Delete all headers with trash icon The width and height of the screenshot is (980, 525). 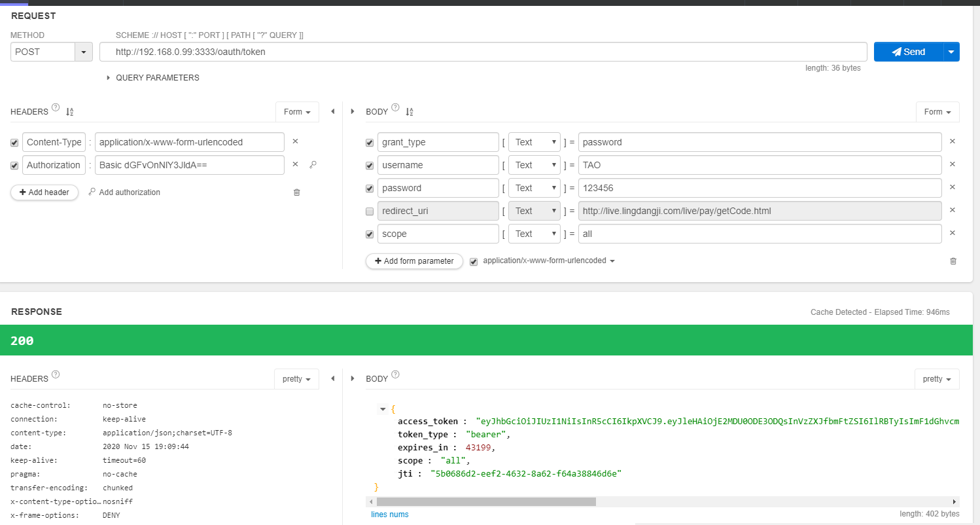(x=296, y=192)
